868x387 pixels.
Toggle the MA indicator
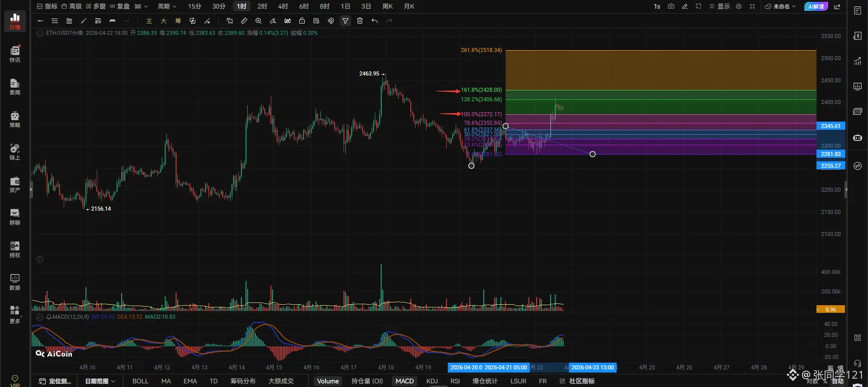tap(166, 381)
